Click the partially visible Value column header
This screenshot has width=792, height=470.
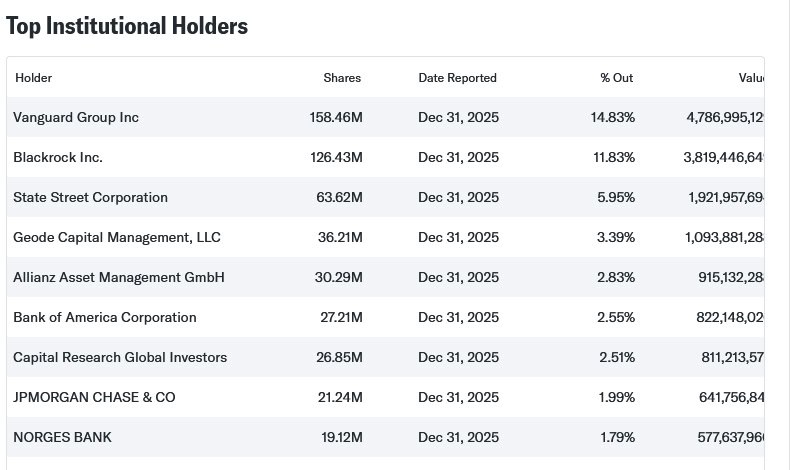pyautogui.click(x=751, y=78)
